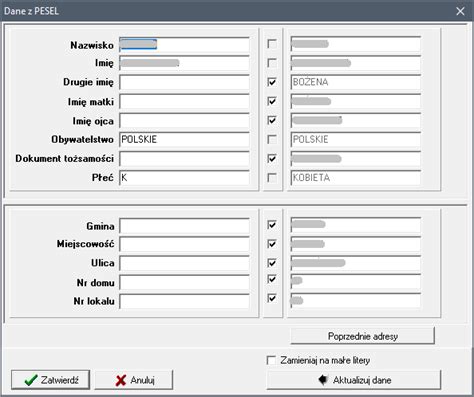
Task: Tick the Nazwisko row checkbox
Action: 272,44
